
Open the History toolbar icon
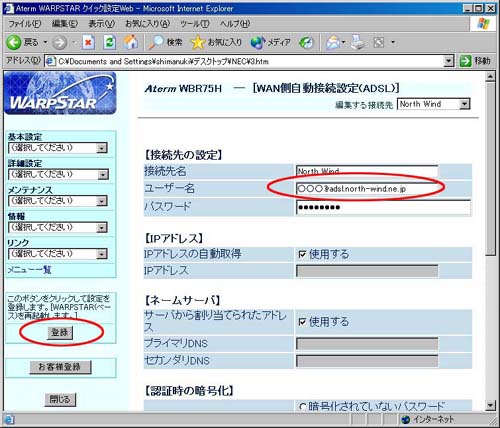[x=306, y=42]
